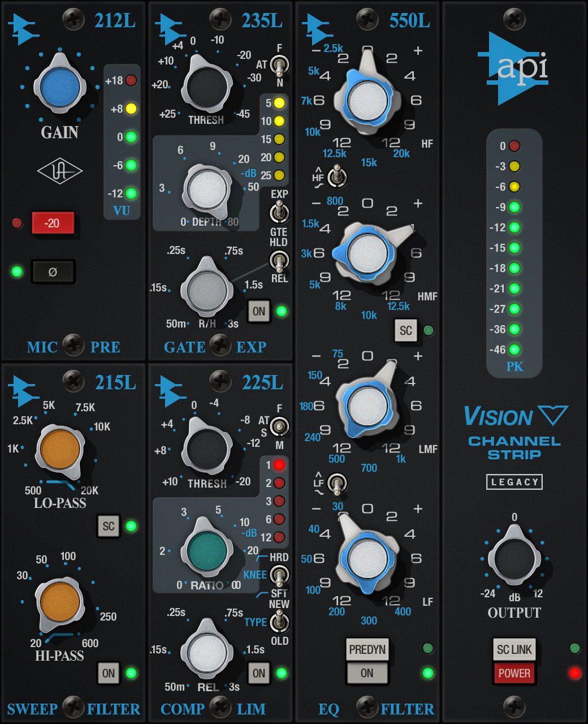Click the API logo on the 225L module

pyautogui.click(x=171, y=391)
